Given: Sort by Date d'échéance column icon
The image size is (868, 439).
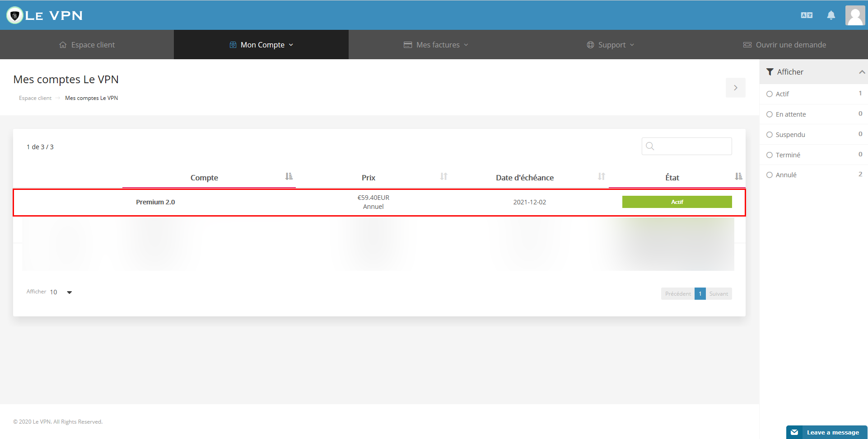Looking at the screenshot, I should [602, 176].
